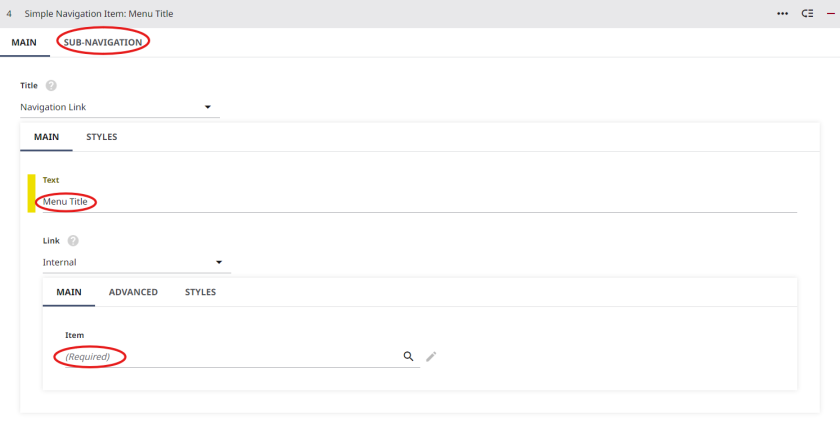This screenshot has height=424, width=840.
Task: Open the three-dot more options menu
Action: 783,13
